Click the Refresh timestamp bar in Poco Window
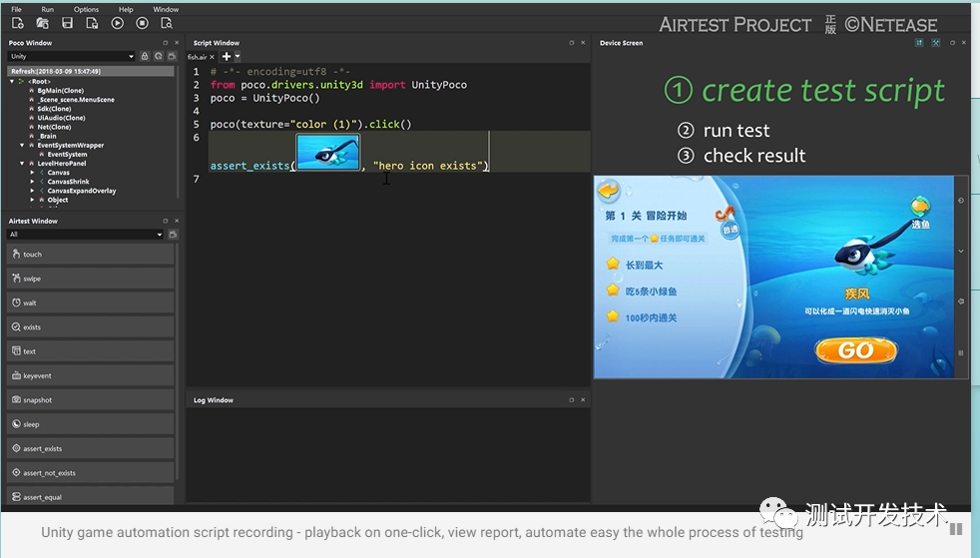This screenshot has width=980, height=558. [x=91, y=71]
